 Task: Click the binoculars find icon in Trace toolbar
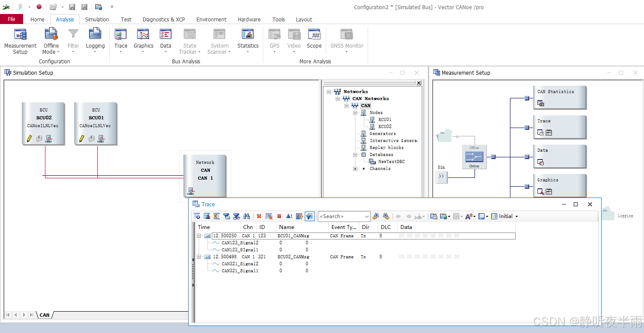point(247,216)
